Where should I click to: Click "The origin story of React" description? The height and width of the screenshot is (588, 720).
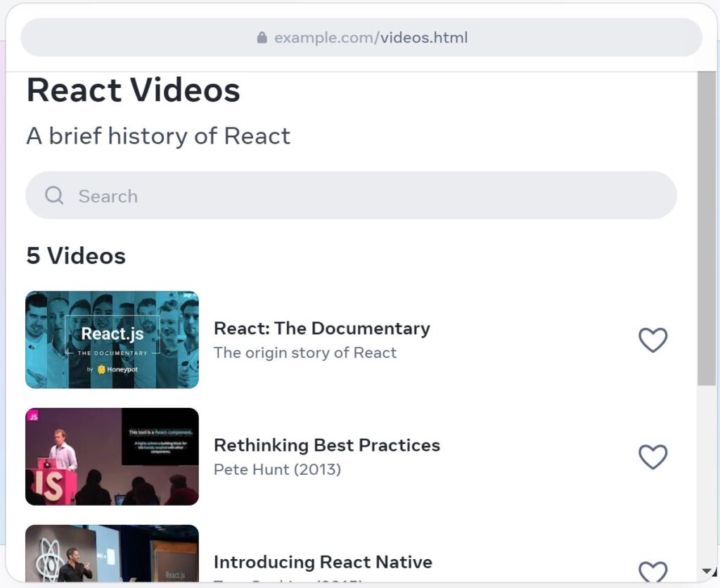tap(305, 353)
